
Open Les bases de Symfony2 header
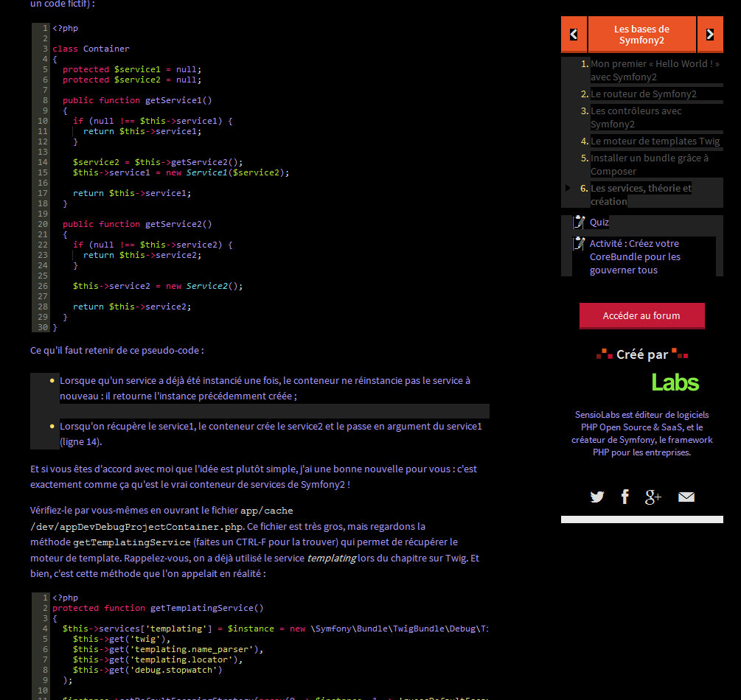641,35
